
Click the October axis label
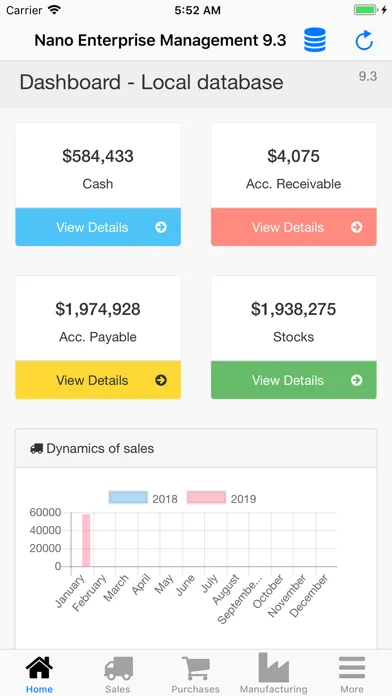click(269, 591)
